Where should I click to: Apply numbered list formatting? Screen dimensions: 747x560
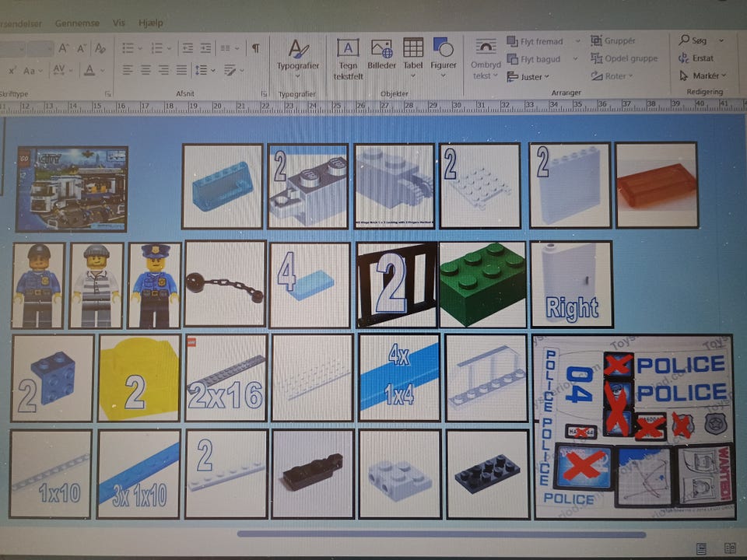156,48
